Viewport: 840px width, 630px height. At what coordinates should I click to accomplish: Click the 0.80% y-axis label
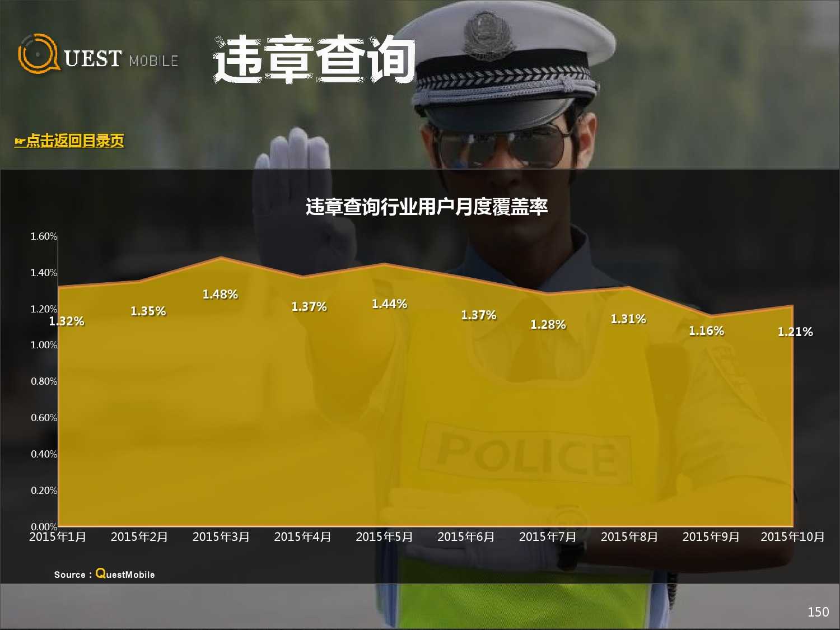click(44, 381)
